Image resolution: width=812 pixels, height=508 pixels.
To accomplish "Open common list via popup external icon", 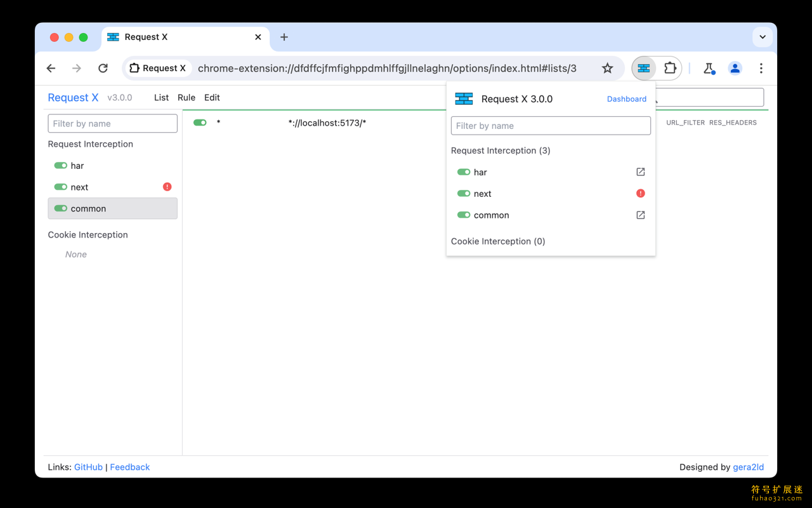I will pyautogui.click(x=641, y=215).
